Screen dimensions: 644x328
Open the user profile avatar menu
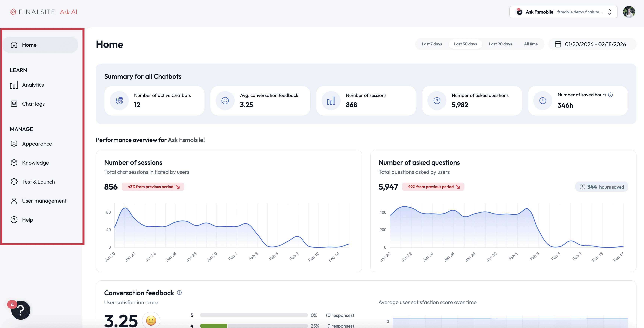pyautogui.click(x=629, y=12)
